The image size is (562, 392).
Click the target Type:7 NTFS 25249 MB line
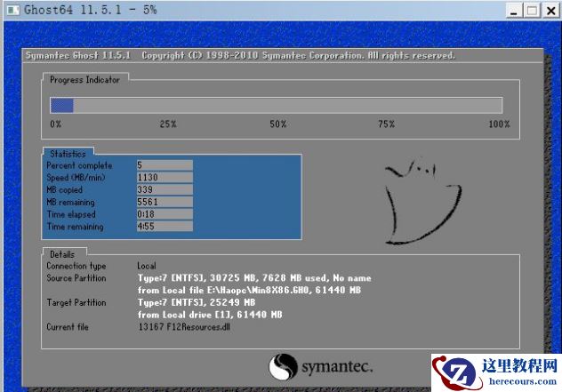(x=197, y=302)
